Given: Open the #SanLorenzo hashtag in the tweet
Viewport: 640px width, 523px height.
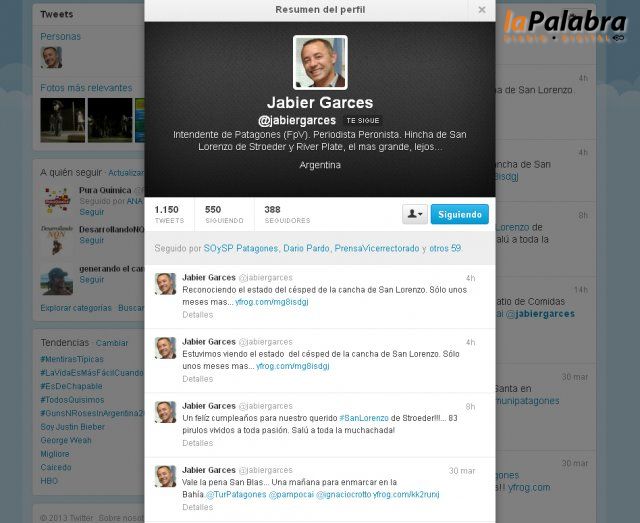Looking at the screenshot, I should (x=364, y=418).
